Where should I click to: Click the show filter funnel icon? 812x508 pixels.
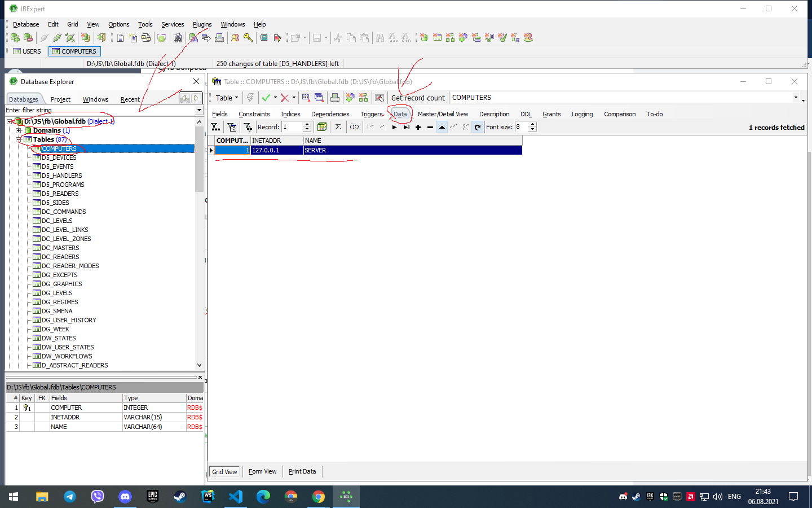coord(215,127)
